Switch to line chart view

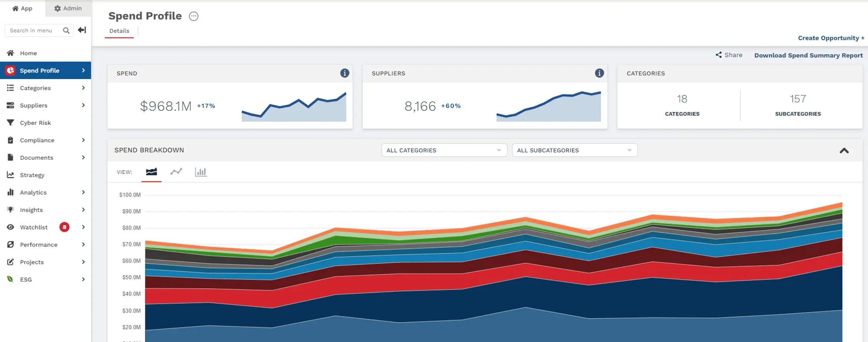[176, 172]
